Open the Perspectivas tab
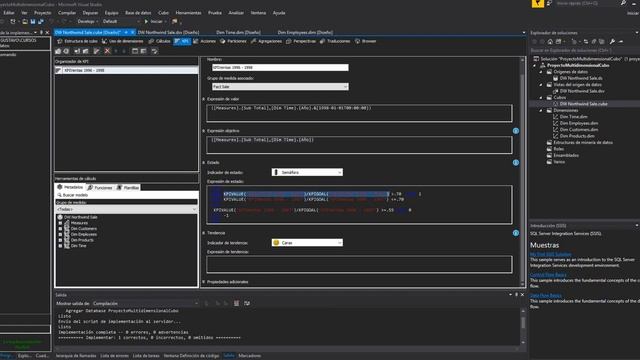The height and width of the screenshot is (360, 640). click(301, 41)
